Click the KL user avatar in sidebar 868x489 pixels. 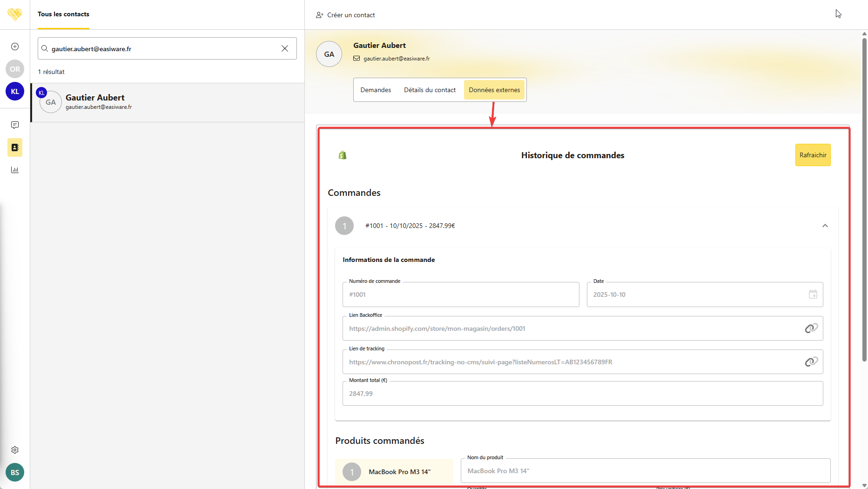click(15, 92)
